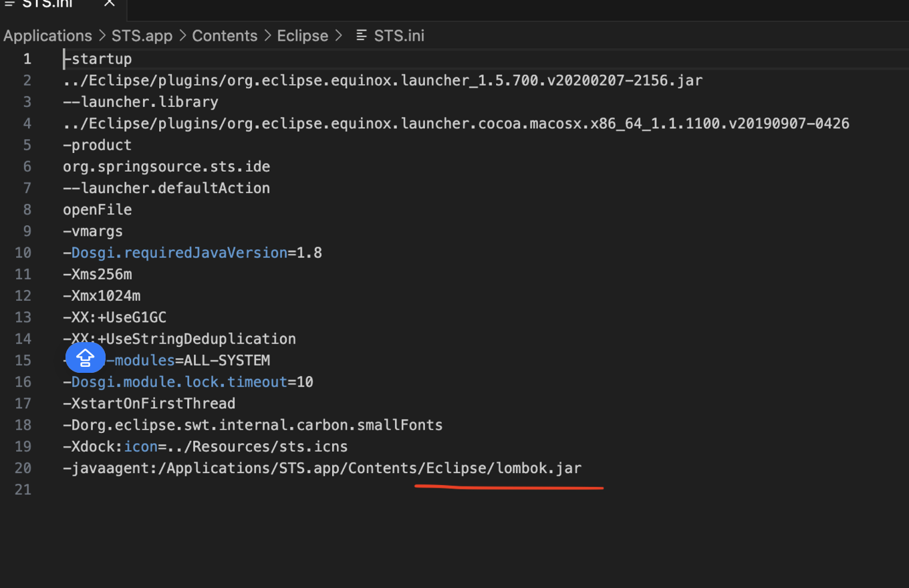Click the file icon beside STS.ini breadcrumb
Viewport: 909px width, 588px height.
coord(362,35)
